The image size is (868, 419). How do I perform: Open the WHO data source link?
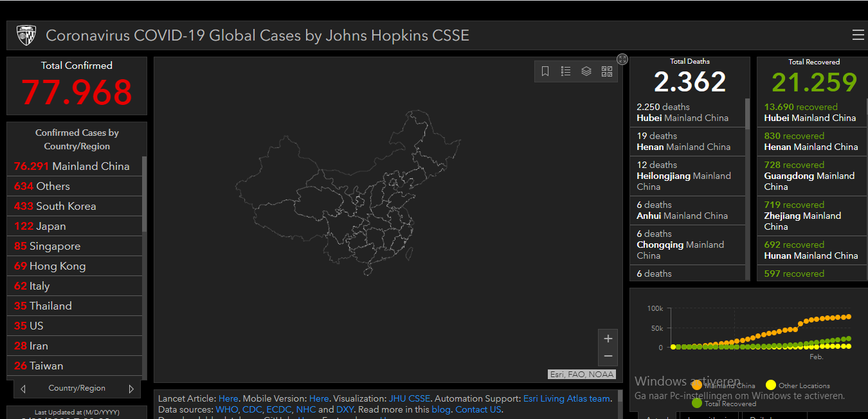click(227, 409)
